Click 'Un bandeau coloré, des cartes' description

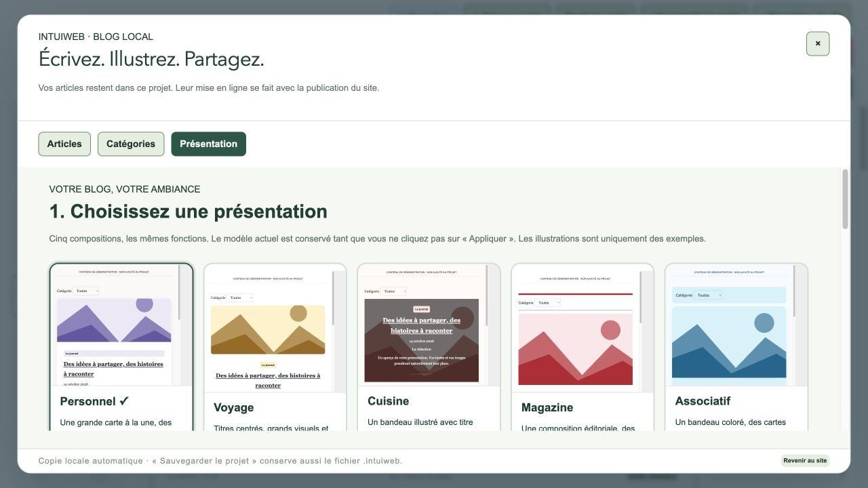(730, 422)
